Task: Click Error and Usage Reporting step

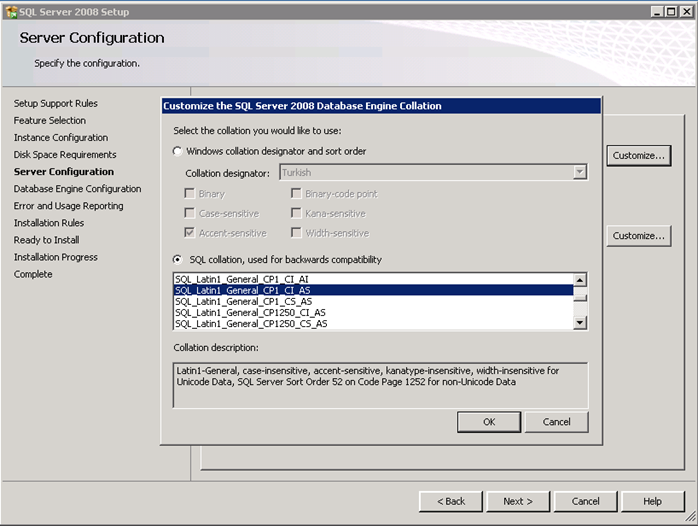Action: 69,206
